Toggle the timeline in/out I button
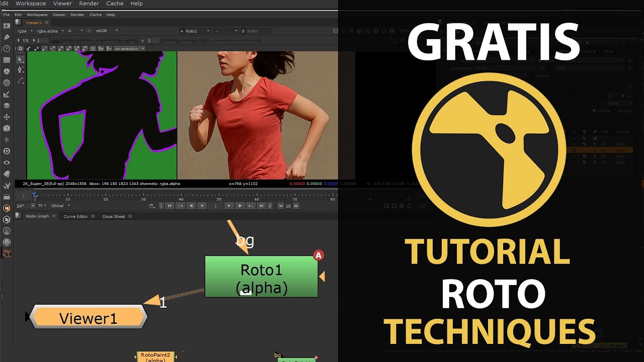The width and height of the screenshot is (644, 362). coord(161,206)
